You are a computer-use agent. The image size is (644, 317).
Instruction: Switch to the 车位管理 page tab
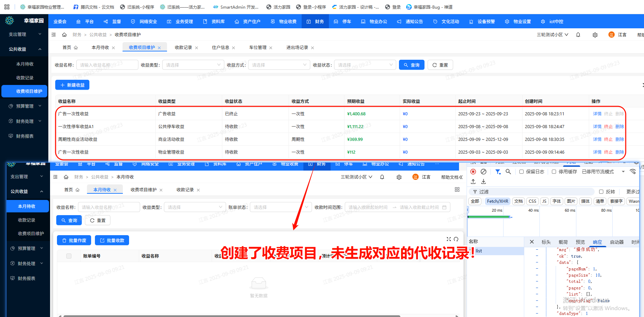click(258, 48)
